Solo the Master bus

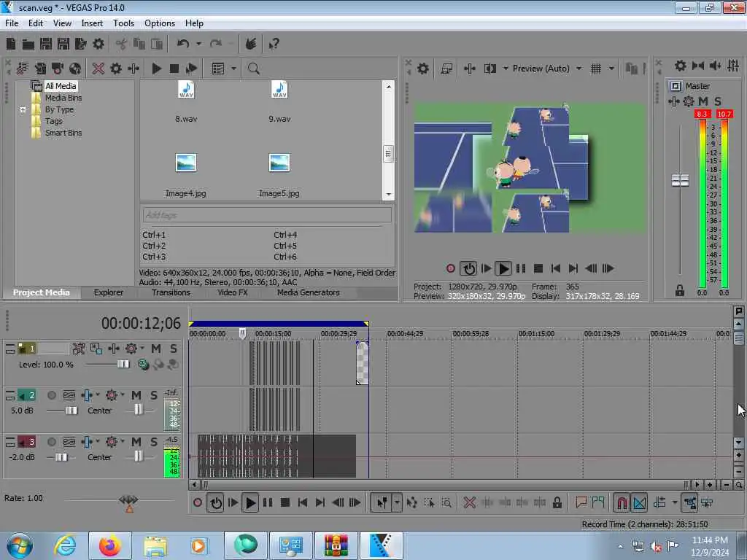tap(718, 101)
